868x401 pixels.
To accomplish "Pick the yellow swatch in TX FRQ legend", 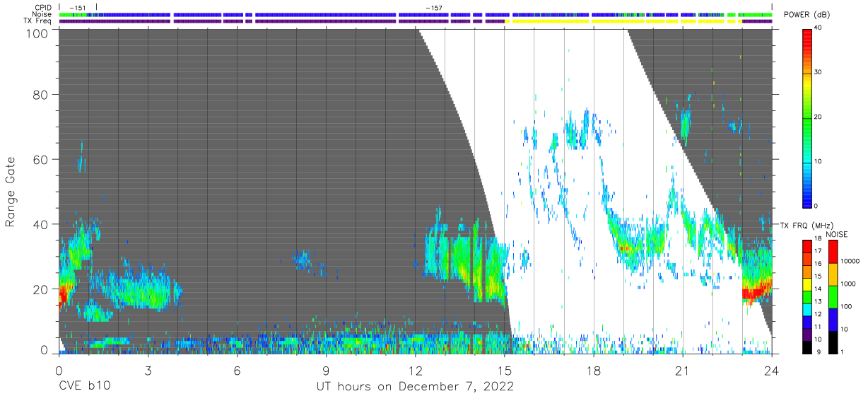I will 807,283.
